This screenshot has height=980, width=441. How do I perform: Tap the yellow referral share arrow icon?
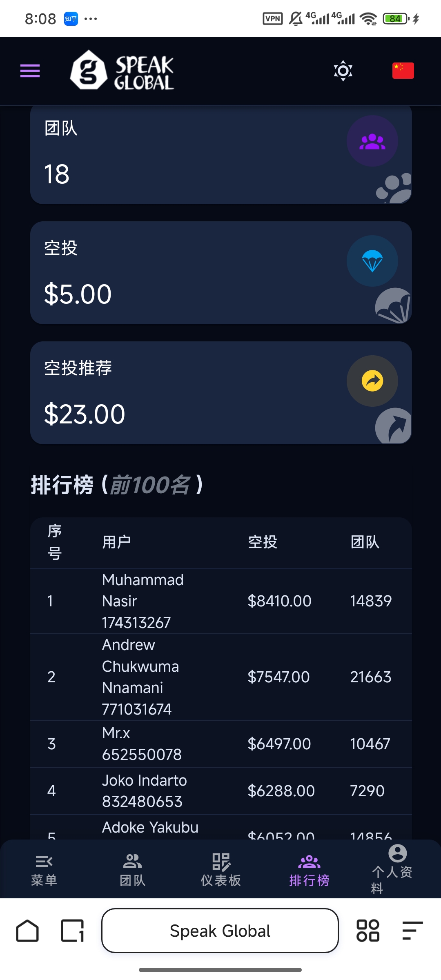[x=372, y=381]
